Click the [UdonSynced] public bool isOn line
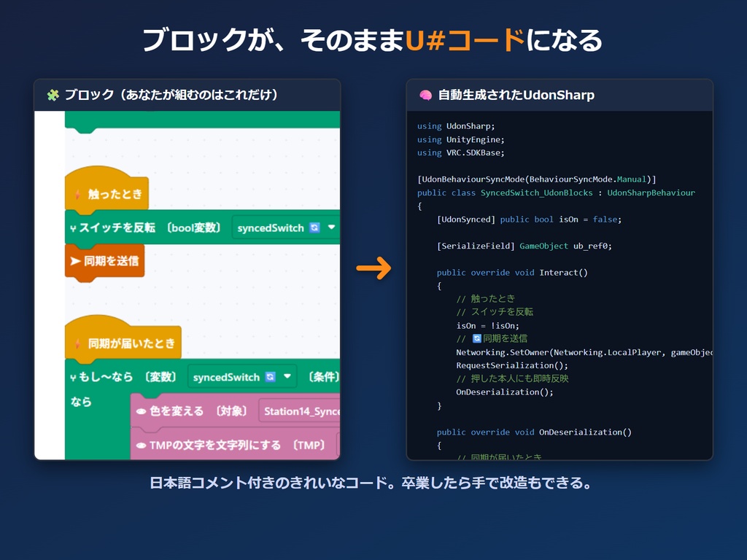The height and width of the screenshot is (560, 747). click(530, 219)
